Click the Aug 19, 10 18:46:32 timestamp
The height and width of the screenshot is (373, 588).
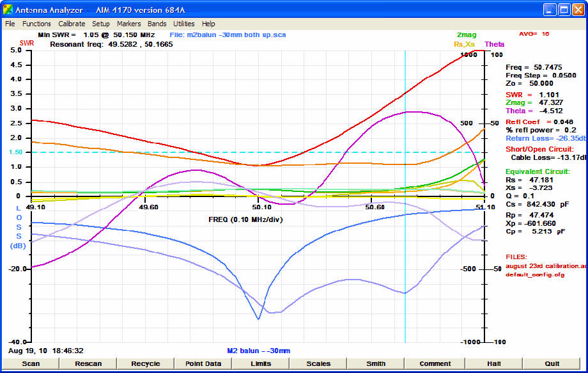point(46,351)
